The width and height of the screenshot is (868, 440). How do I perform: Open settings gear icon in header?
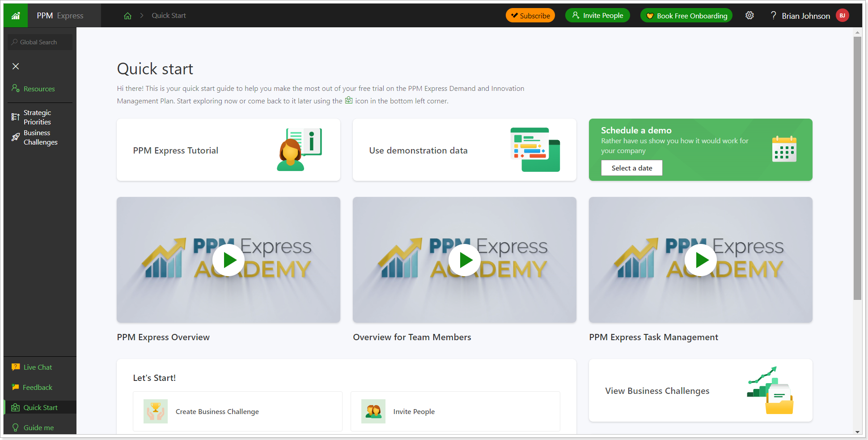click(x=749, y=16)
